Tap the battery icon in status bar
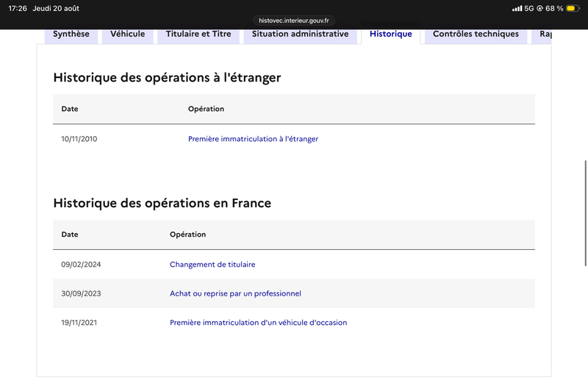 (x=573, y=8)
